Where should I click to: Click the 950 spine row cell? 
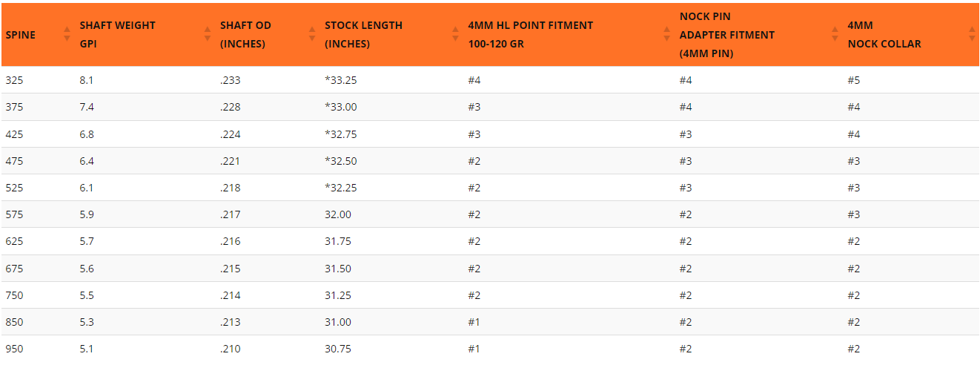point(14,349)
